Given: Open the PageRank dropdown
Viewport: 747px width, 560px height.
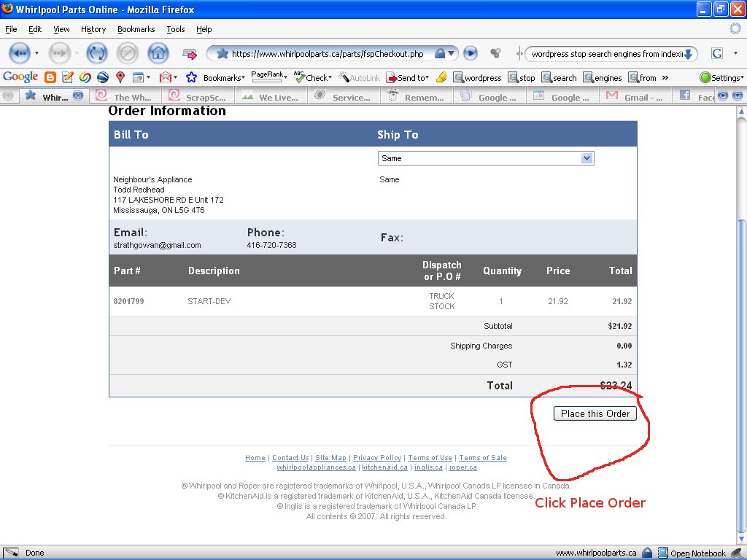Looking at the screenshot, I should click(x=269, y=76).
